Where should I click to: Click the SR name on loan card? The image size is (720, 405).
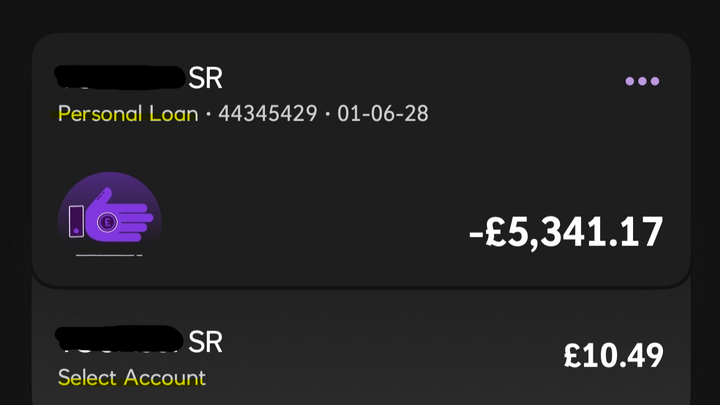205,78
